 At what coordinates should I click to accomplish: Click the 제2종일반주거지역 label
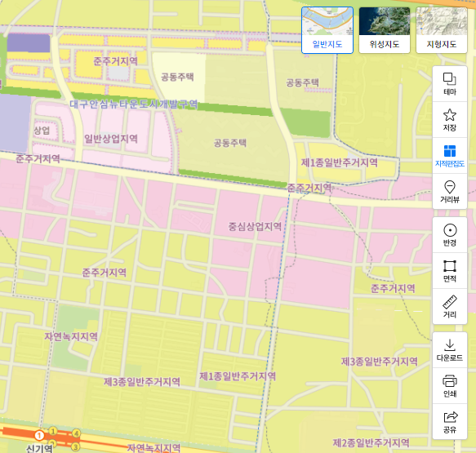tap(371, 442)
